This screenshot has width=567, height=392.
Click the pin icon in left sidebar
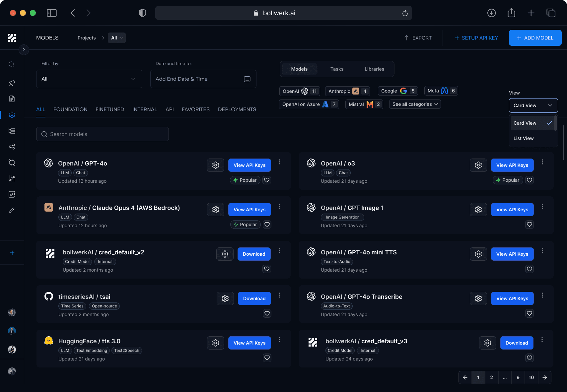pos(12,83)
